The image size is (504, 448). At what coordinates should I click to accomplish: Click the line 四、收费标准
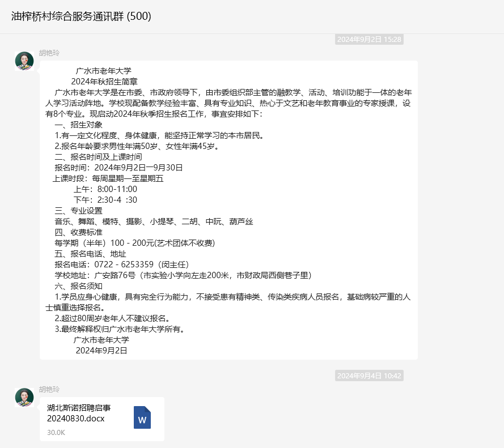point(78,232)
